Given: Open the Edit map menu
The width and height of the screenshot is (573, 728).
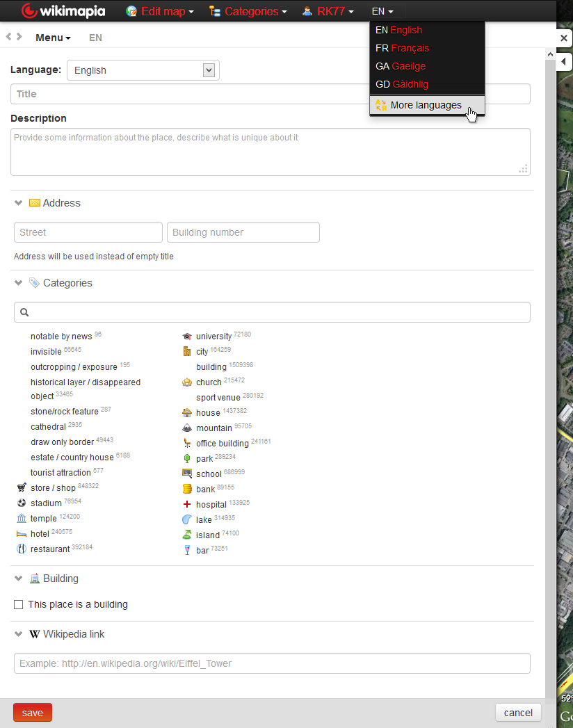Looking at the screenshot, I should (x=159, y=11).
